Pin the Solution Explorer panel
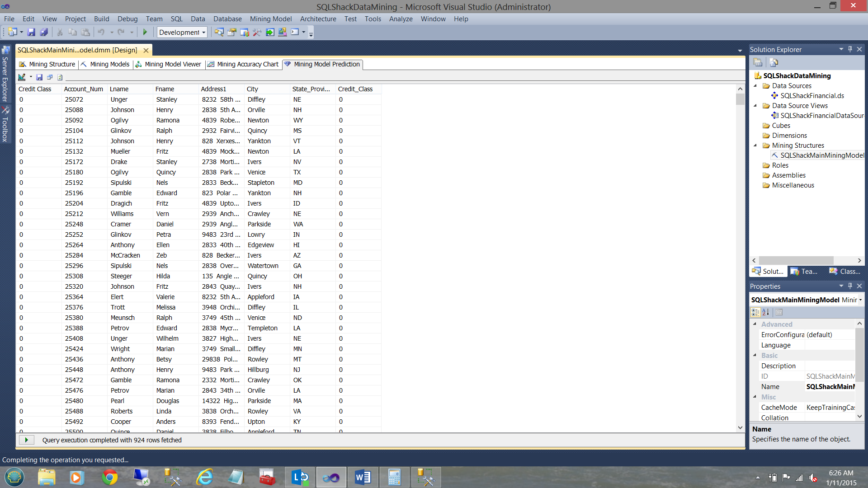 tap(850, 49)
